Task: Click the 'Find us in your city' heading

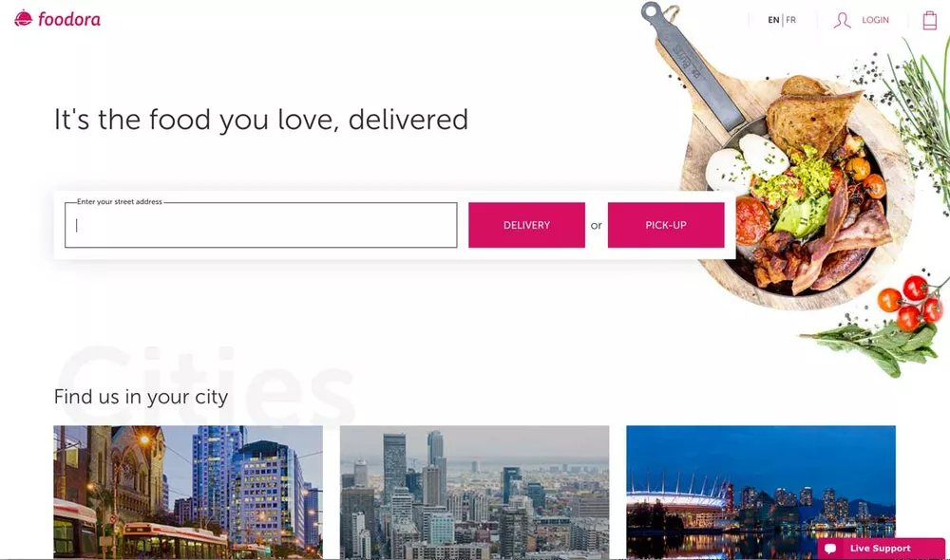Action: 142,397
